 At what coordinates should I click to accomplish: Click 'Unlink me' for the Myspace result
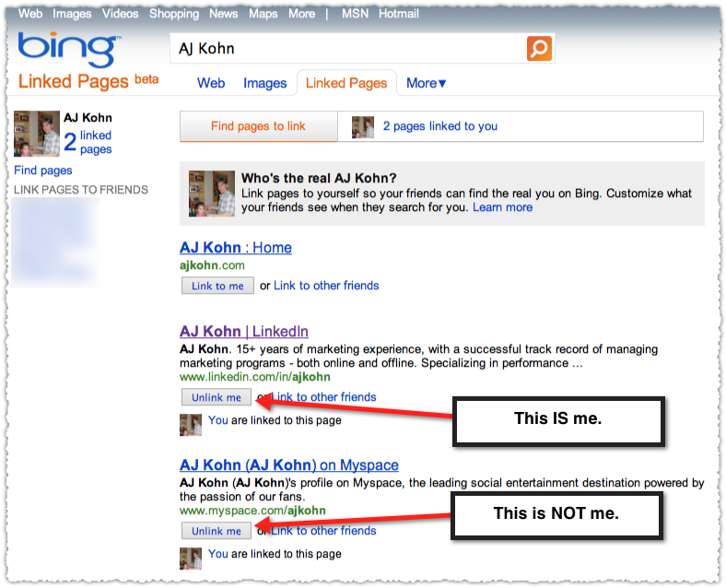pos(217,531)
